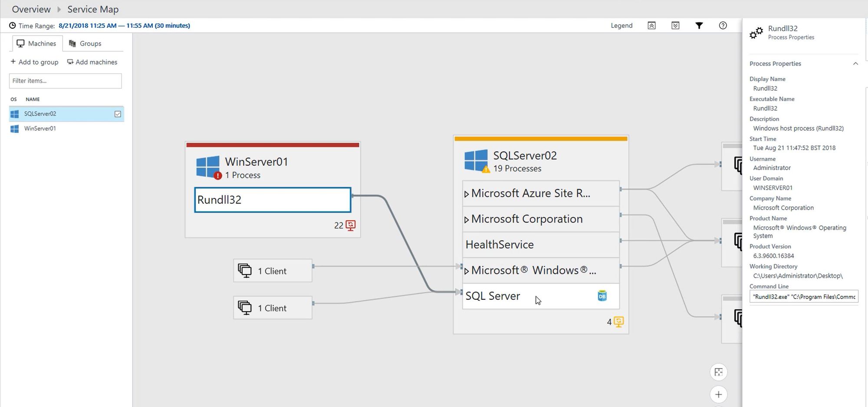Viewport: 868px width, 407px height.
Task: Select the HealthService process row
Action: (x=541, y=245)
